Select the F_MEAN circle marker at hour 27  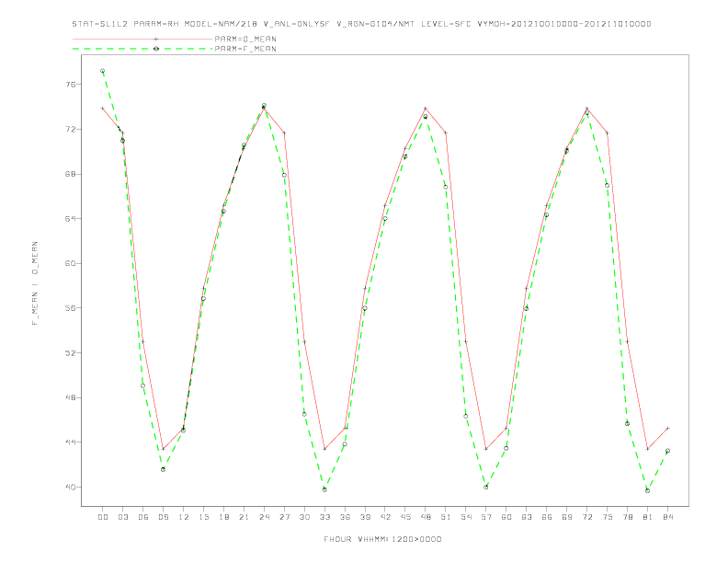(284, 175)
